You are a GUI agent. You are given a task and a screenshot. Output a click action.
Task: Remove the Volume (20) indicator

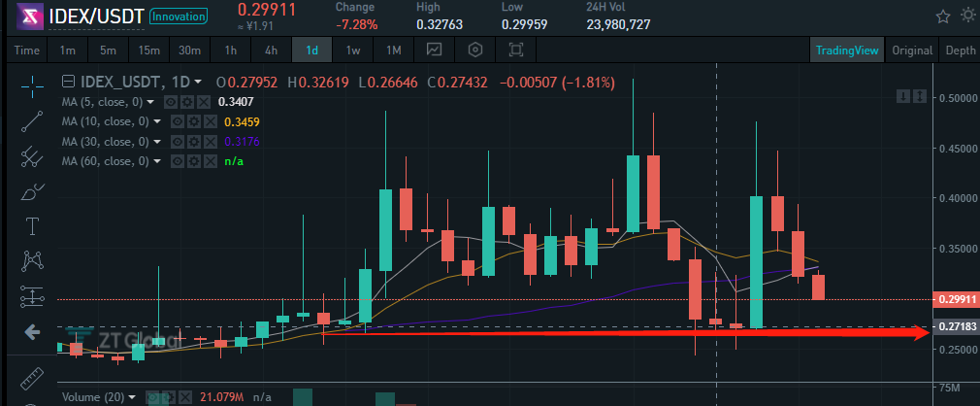tap(185, 396)
